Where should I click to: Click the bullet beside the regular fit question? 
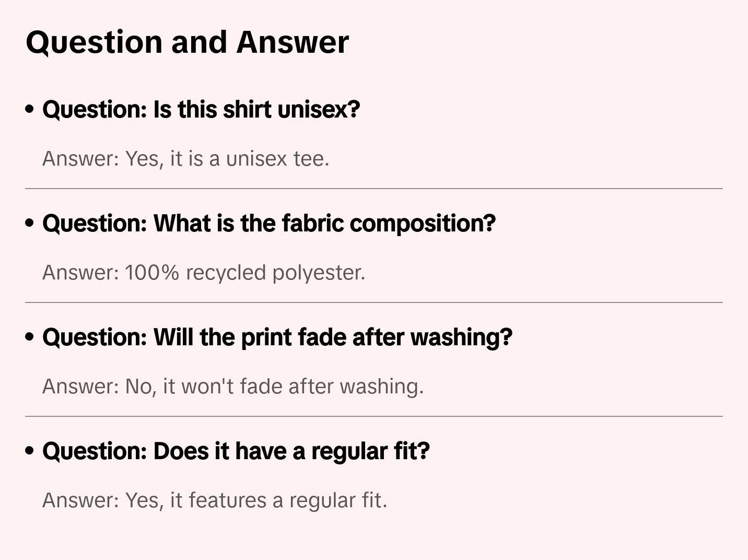pyautogui.click(x=30, y=451)
